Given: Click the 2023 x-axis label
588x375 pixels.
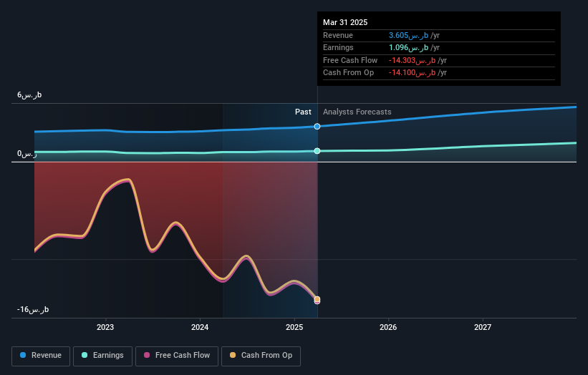Looking at the screenshot, I should coord(105,328).
